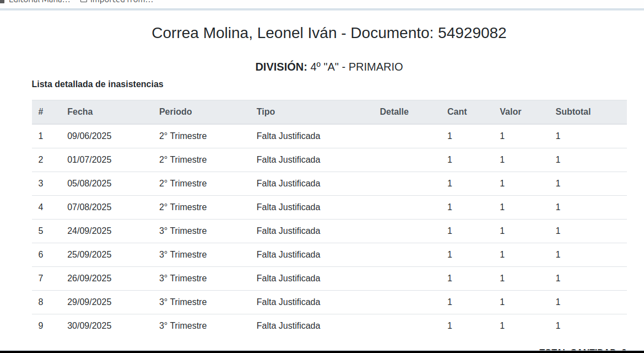
Task: Click the Periodo column header
Action: [x=175, y=112]
